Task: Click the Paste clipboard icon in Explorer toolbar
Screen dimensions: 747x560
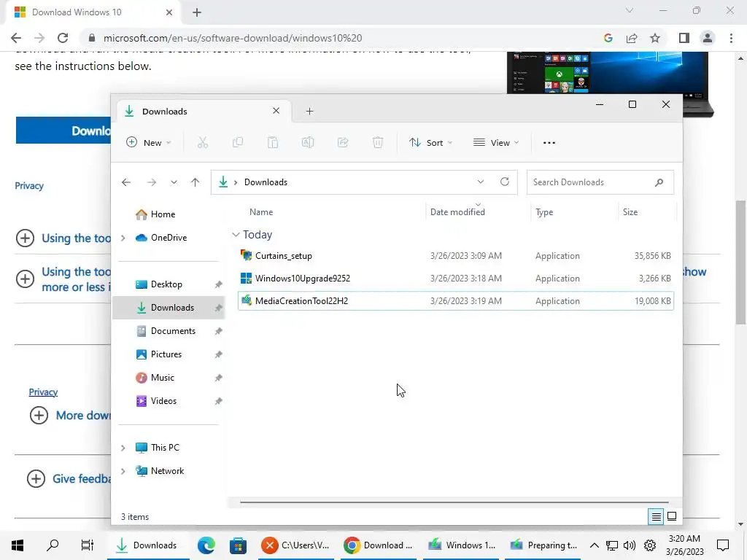Action: 273,142
